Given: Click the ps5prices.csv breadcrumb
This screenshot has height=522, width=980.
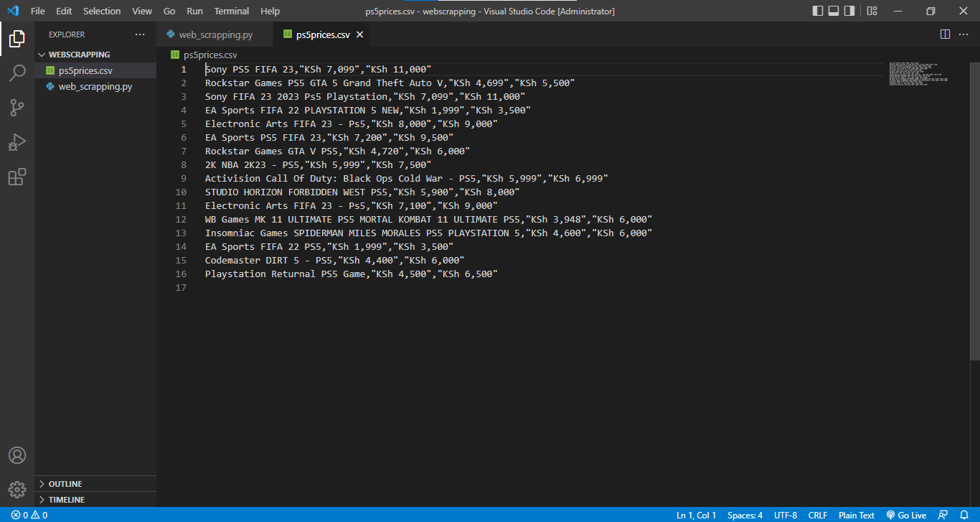Looking at the screenshot, I should pyautogui.click(x=204, y=55).
